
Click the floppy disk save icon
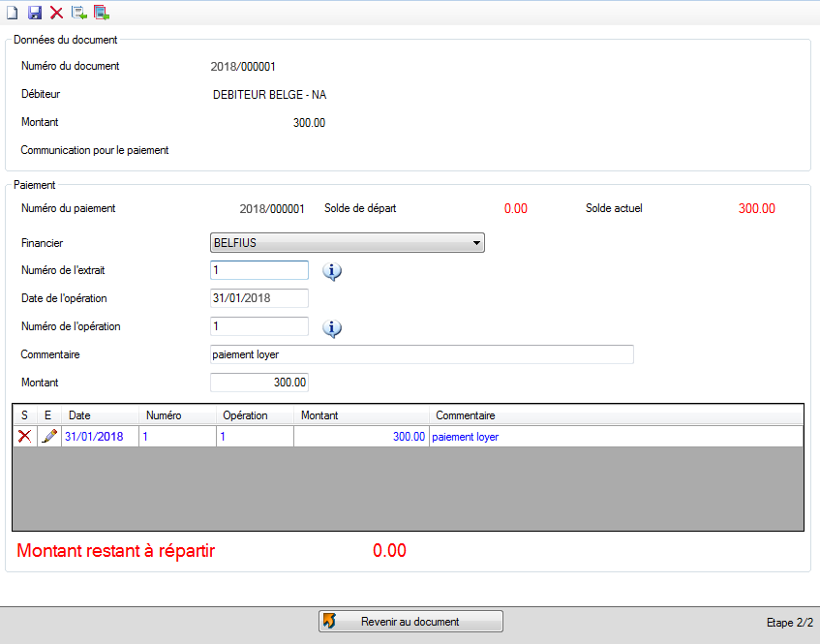coord(35,13)
